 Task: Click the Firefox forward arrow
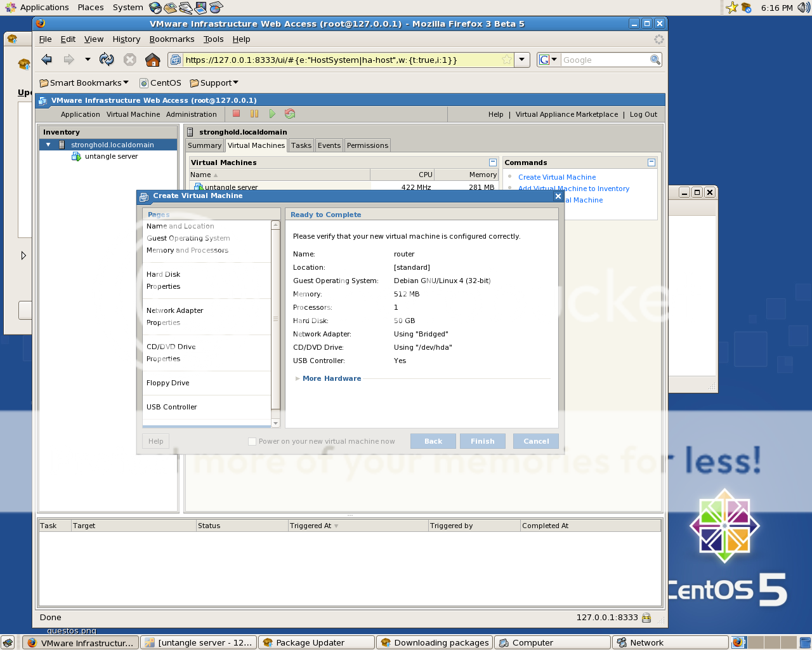[69, 60]
